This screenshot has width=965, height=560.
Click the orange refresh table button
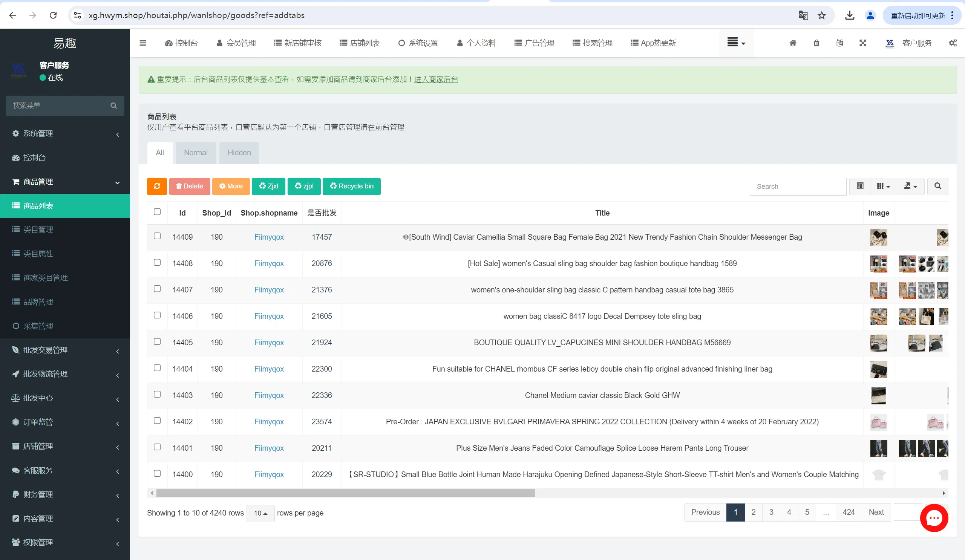pos(156,187)
